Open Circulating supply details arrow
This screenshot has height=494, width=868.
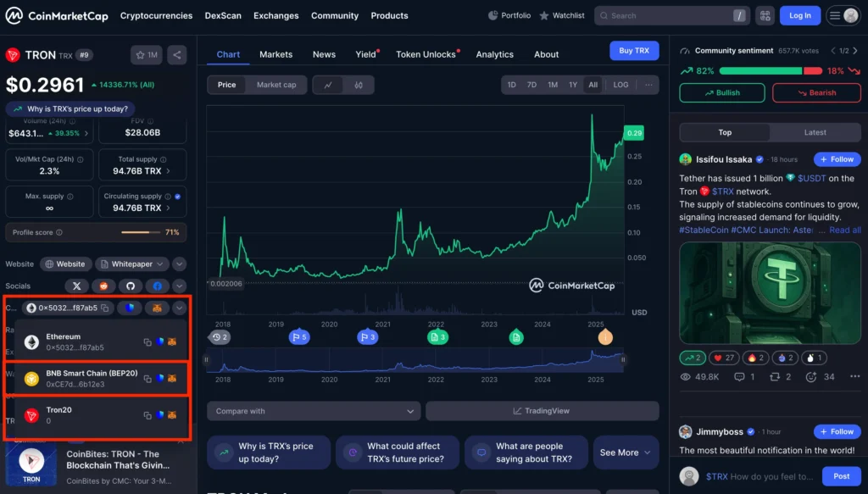click(169, 208)
